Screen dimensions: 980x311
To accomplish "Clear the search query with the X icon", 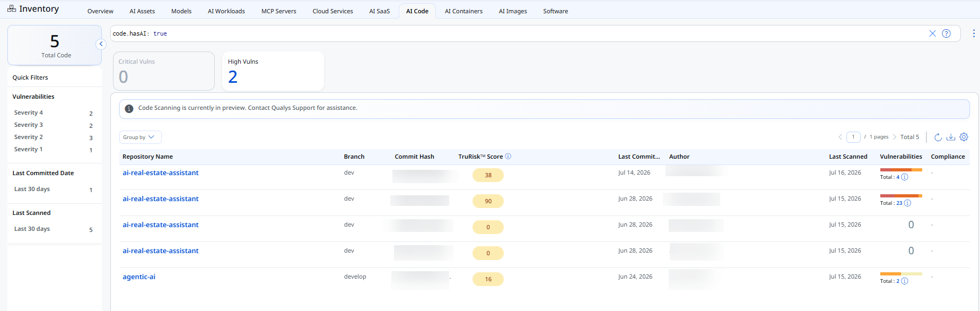I will coord(932,33).
